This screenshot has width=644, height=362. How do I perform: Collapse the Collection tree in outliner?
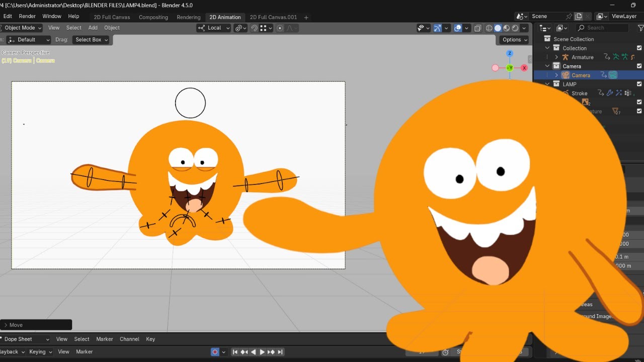(547, 48)
